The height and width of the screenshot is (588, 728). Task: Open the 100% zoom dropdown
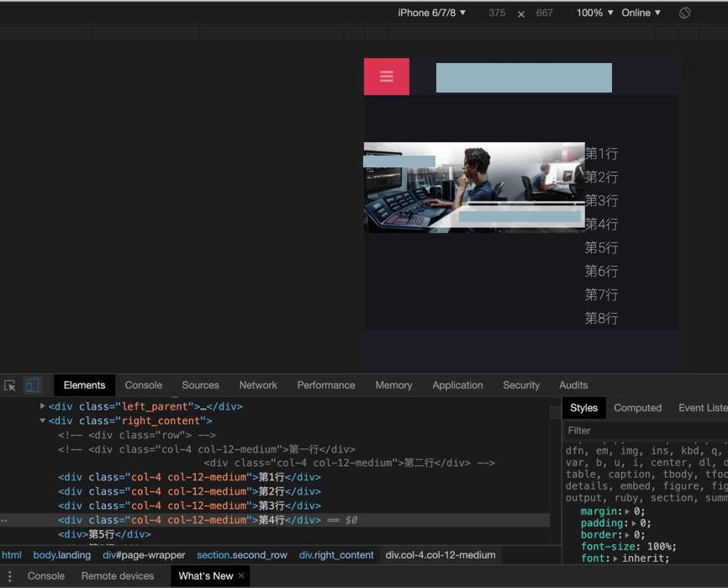594,13
